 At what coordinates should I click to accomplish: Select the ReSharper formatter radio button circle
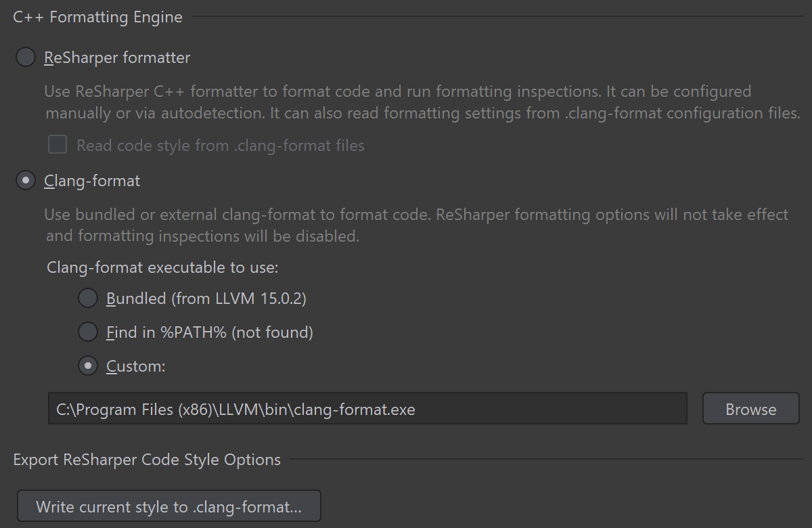click(x=26, y=58)
